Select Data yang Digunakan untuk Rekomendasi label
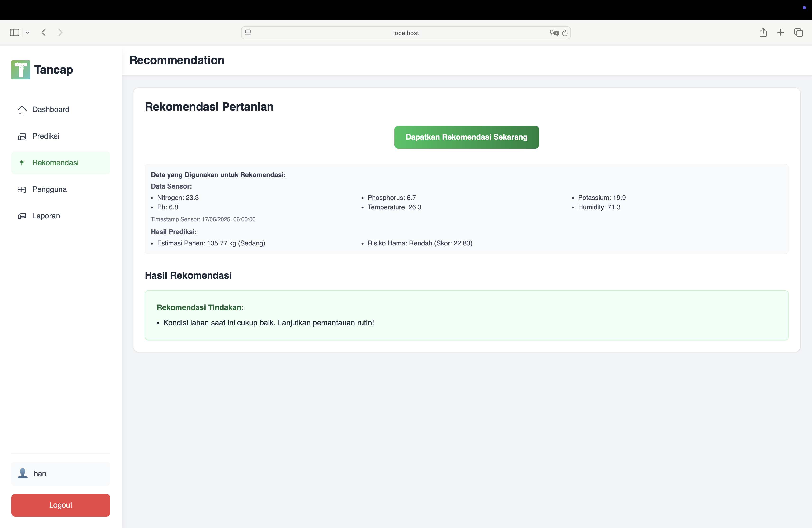 click(218, 175)
